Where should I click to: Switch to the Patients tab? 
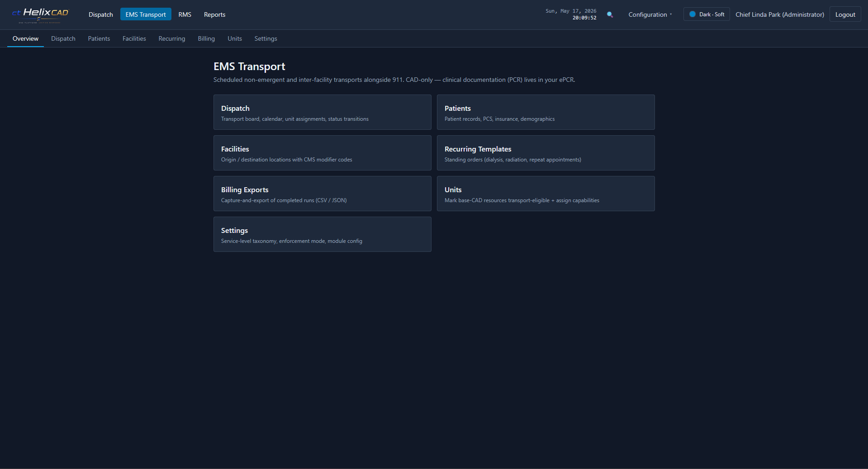point(99,39)
